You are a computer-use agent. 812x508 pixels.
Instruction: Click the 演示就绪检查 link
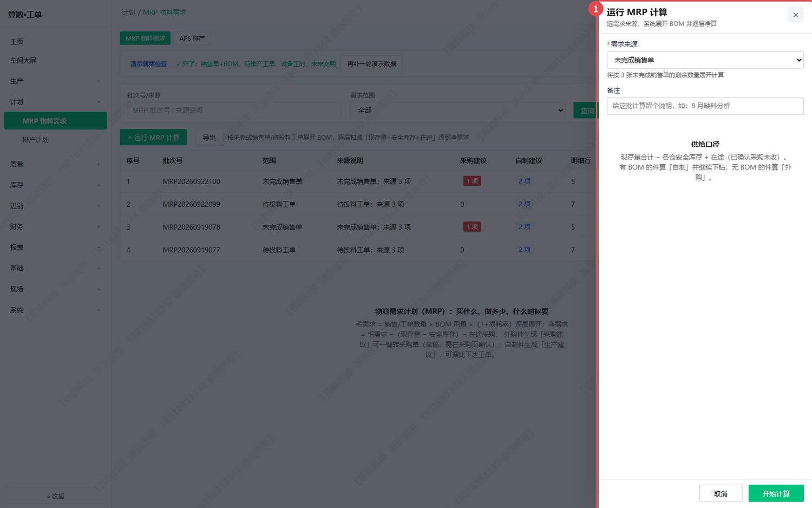pyautogui.click(x=148, y=64)
